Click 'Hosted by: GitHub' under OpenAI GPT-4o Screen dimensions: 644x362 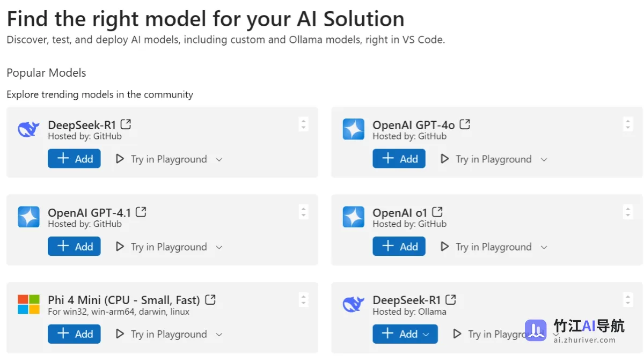(x=409, y=136)
